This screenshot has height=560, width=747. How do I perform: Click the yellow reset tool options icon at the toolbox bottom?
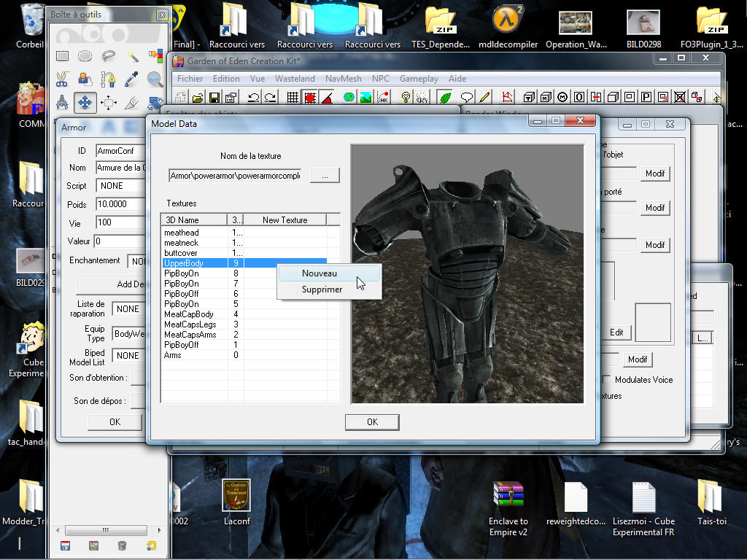(151, 545)
